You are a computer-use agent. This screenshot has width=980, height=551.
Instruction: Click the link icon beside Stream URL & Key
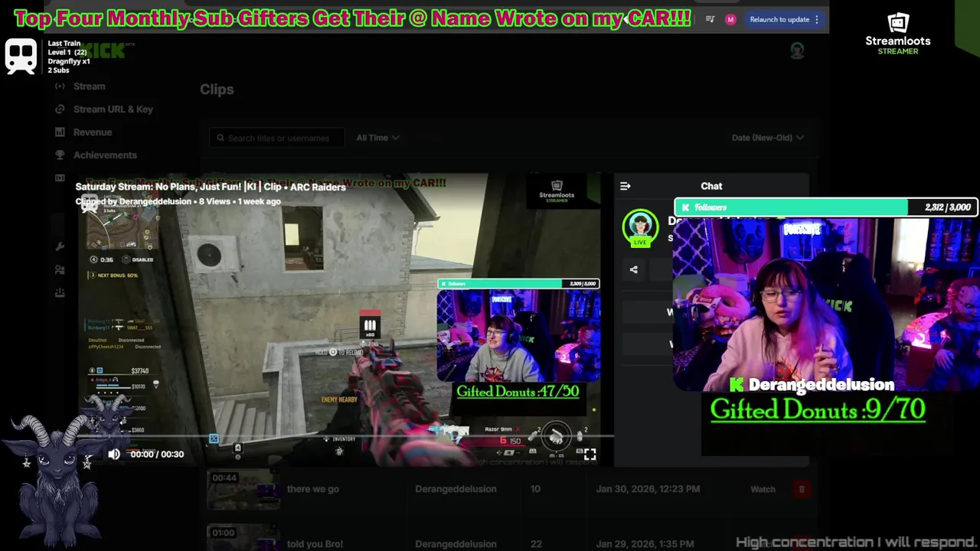coord(60,109)
